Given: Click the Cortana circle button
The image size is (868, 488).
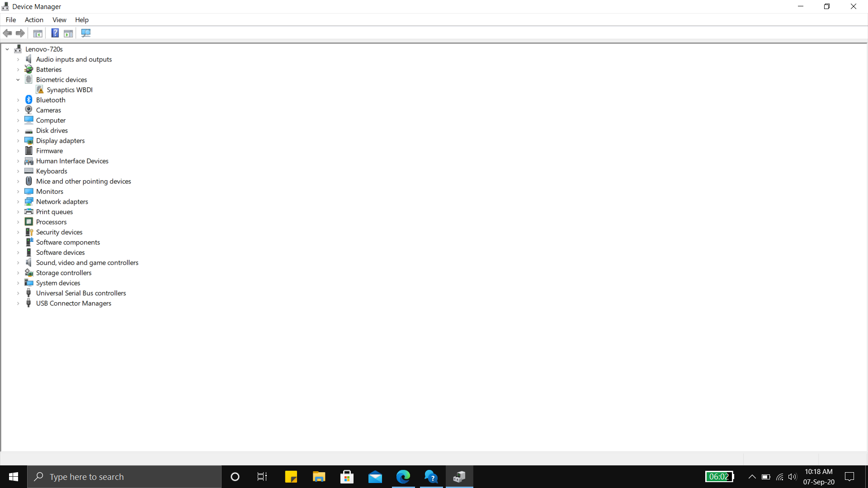Looking at the screenshot, I should click(235, 477).
